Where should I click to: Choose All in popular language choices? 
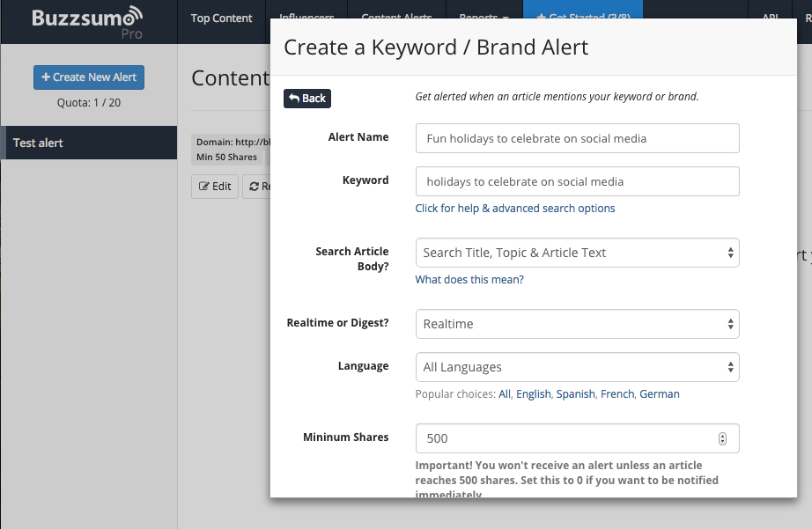click(x=505, y=394)
